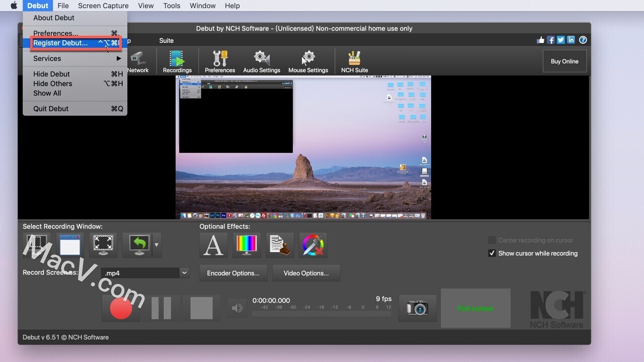Open Preferences from the toolbar
This screenshot has width=644, height=362.
[x=220, y=62]
